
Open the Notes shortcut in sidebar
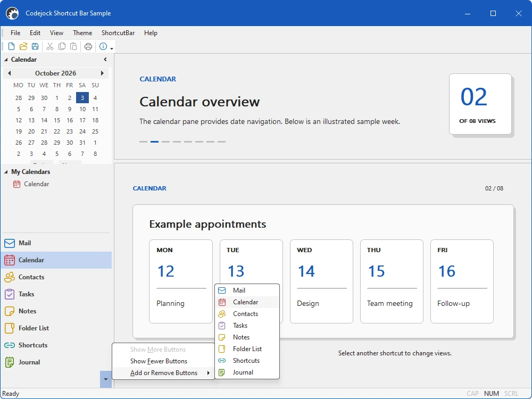(56, 311)
